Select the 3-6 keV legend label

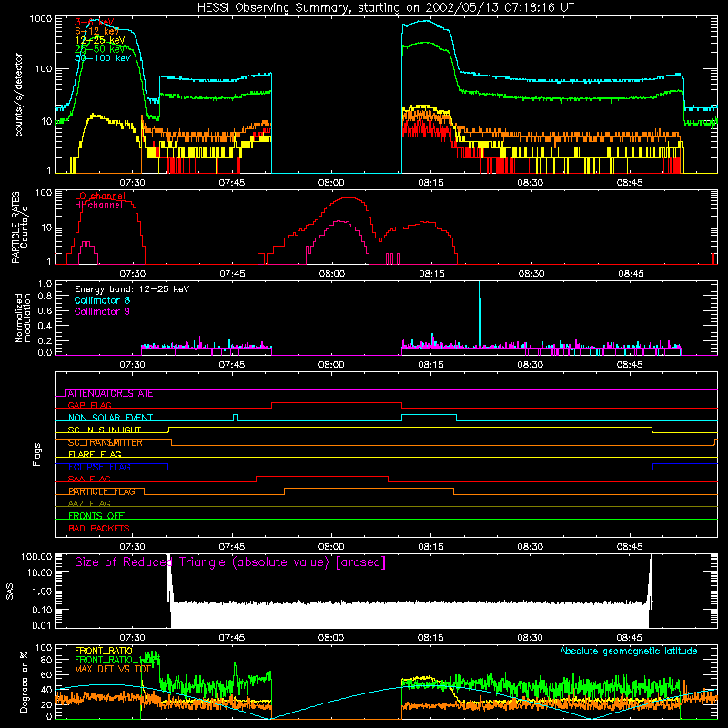(95, 22)
